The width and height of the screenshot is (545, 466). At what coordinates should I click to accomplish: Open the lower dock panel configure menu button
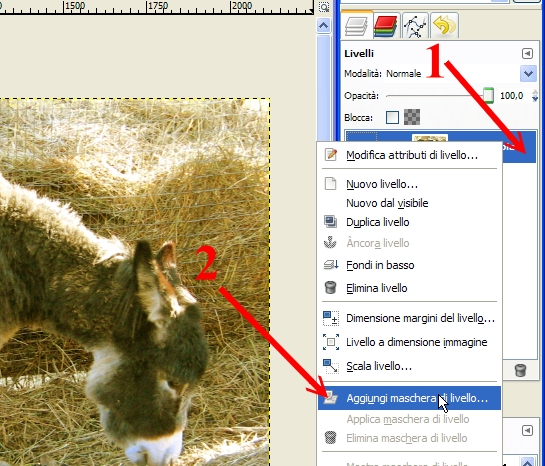coord(527,431)
